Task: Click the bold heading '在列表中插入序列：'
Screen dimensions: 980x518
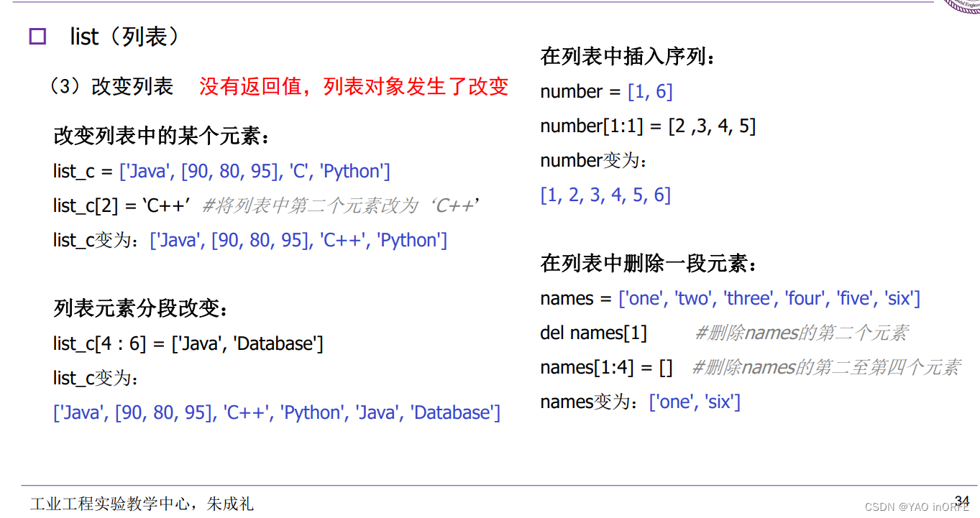Action: coord(629,57)
